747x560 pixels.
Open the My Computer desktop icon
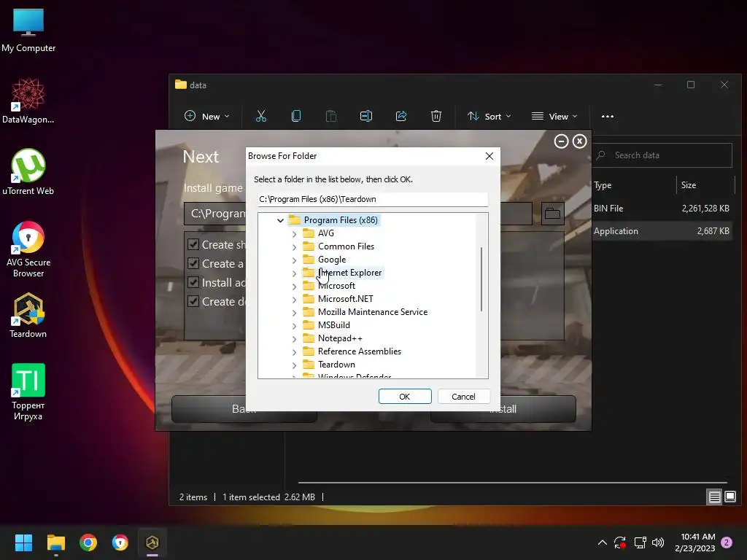28,31
